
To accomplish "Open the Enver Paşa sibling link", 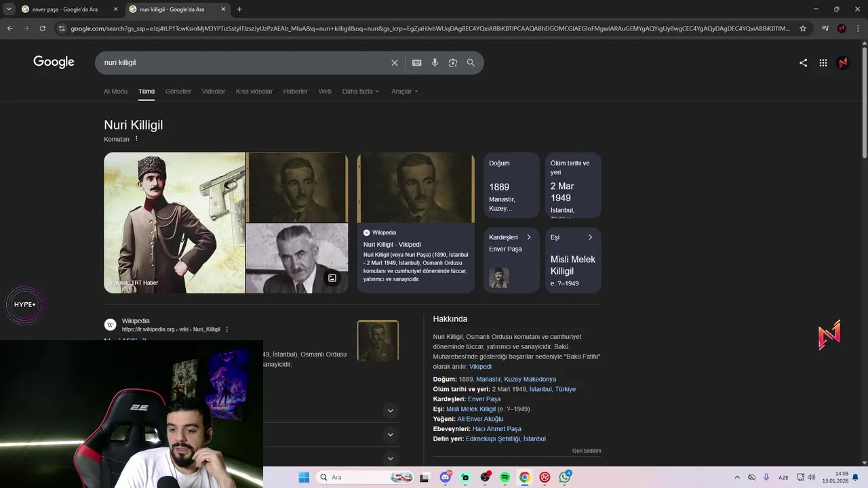I will pos(484,399).
